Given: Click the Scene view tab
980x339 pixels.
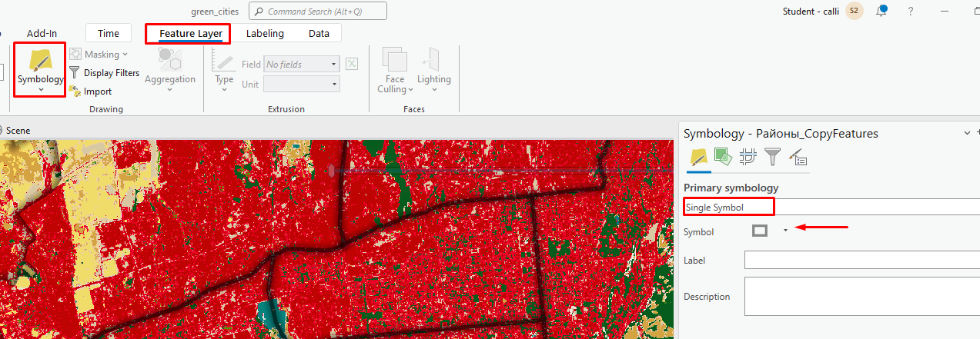Looking at the screenshot, I should (18, 131).
